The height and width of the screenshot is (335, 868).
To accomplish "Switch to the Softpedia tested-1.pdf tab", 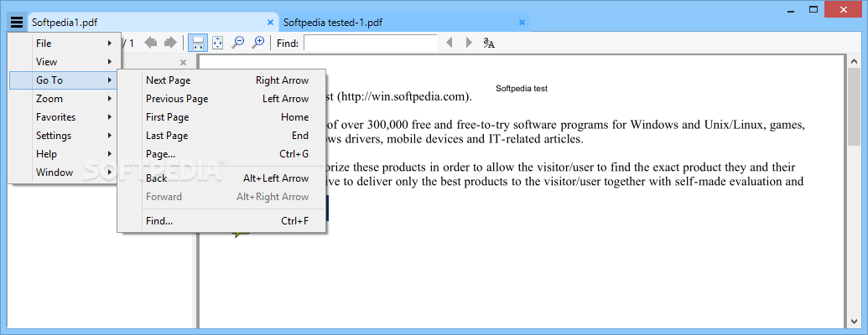I will (404, 23).
